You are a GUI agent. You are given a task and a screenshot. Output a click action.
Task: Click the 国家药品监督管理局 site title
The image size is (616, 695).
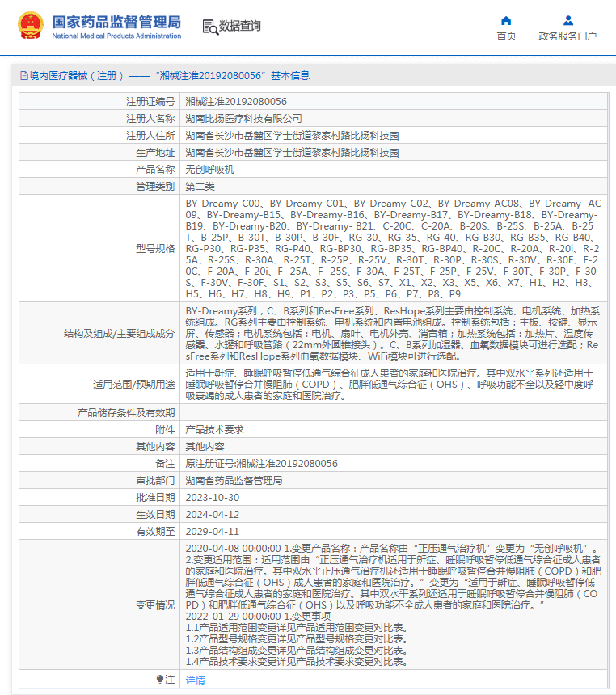[116, 21]
